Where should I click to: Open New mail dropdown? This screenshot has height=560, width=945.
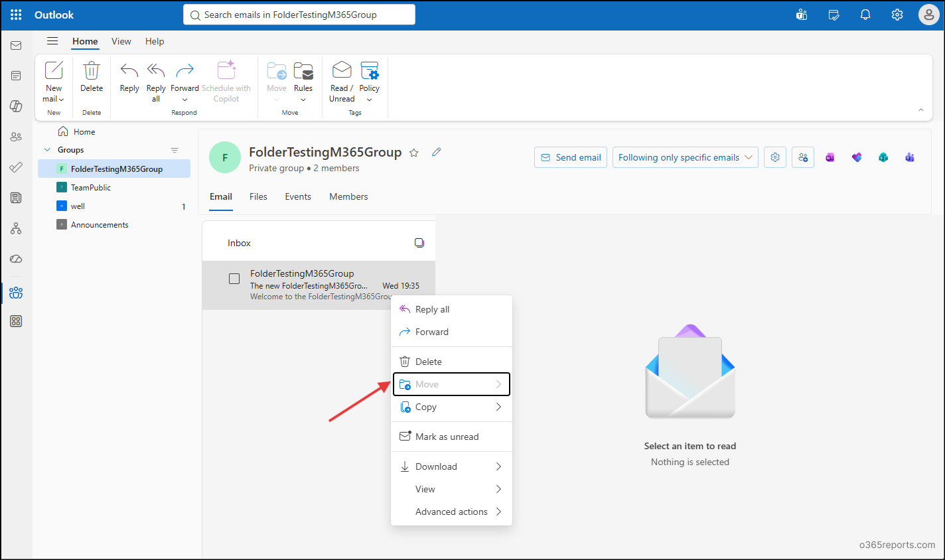click(61, 100)
